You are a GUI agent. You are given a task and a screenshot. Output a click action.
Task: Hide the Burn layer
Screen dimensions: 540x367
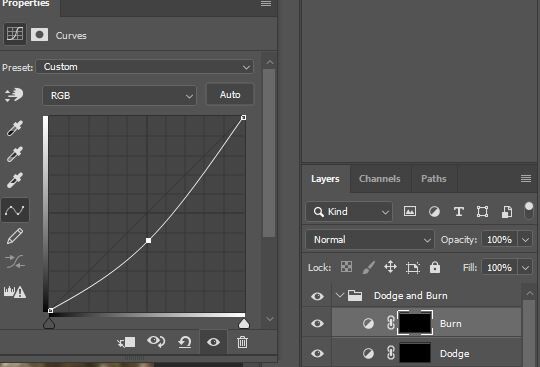(317, 324)
